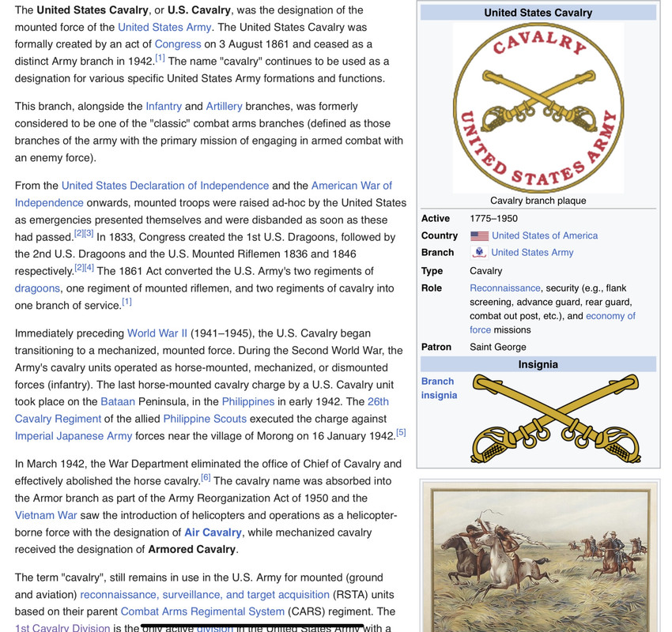672x632 pixels.
Task: Follow the Philippine Scouts link
Action: coord(205,419)
